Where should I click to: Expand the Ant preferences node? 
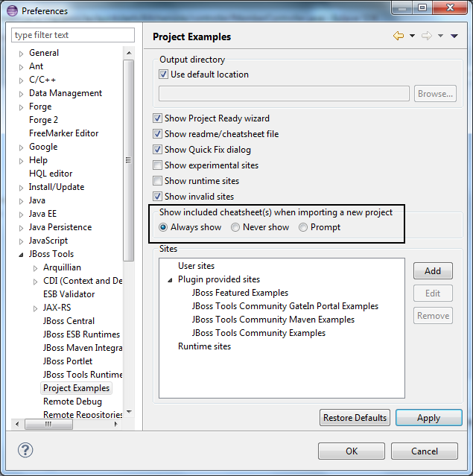coord(21,67)
